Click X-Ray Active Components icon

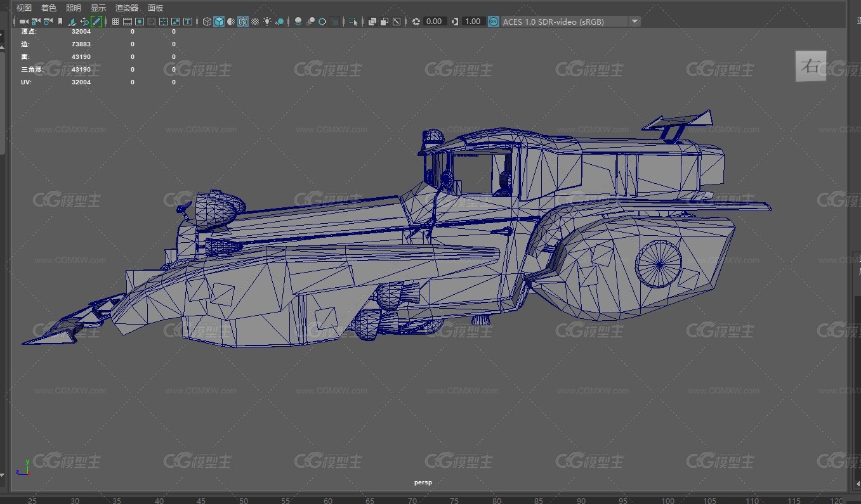tap(384, 22)
